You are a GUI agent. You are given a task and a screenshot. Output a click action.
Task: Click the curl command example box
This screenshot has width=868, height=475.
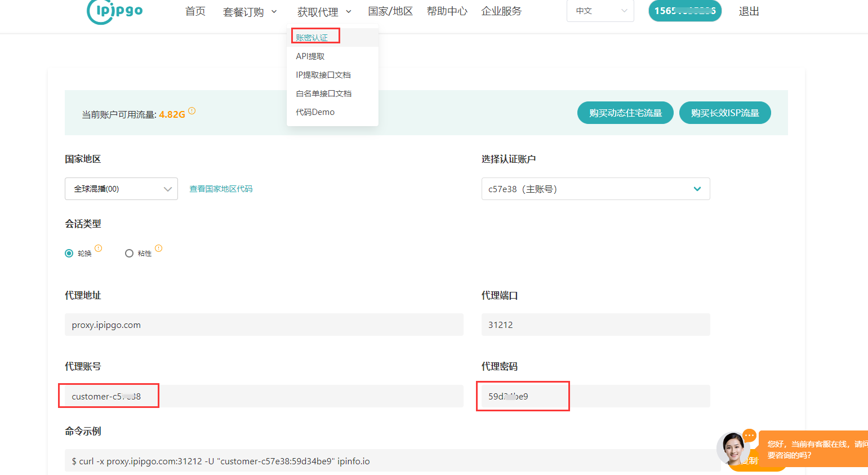[393, 460]
